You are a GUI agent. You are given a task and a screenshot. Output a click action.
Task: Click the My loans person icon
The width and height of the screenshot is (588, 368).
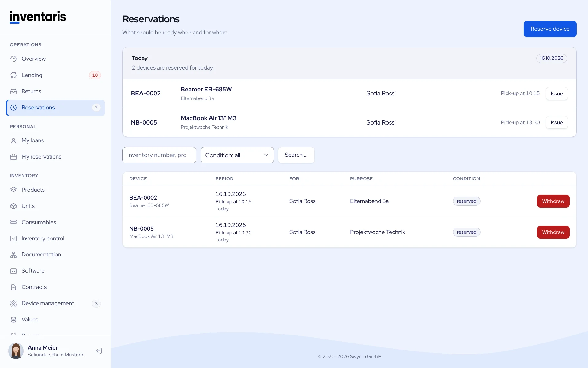pos(13,140)
